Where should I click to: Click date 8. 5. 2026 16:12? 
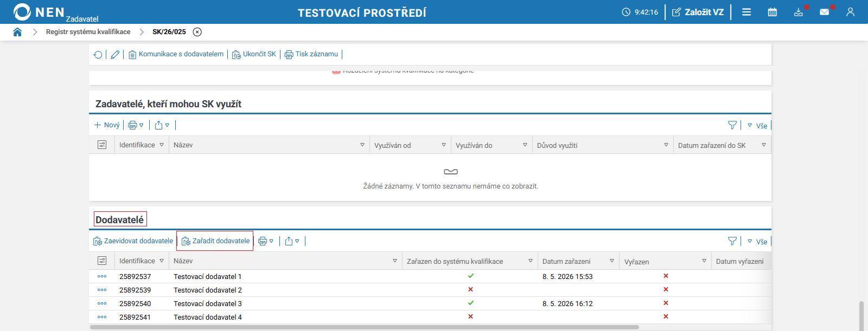click(567, 303)
